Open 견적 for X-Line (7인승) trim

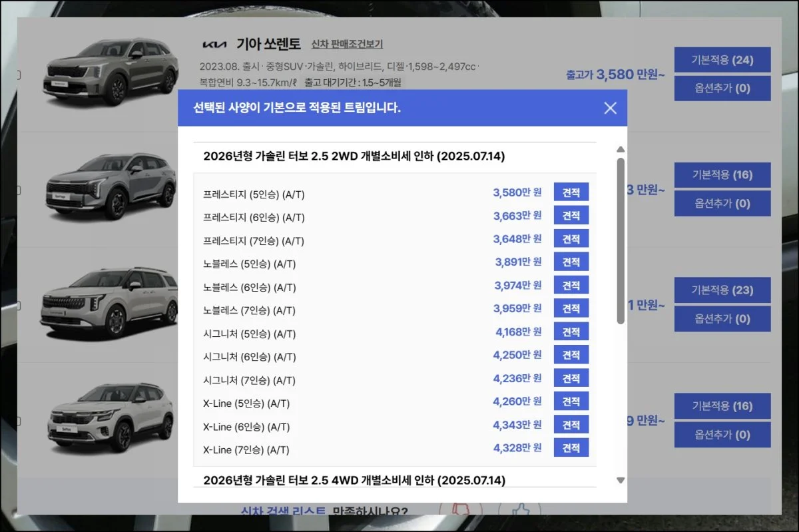(571, 447)
